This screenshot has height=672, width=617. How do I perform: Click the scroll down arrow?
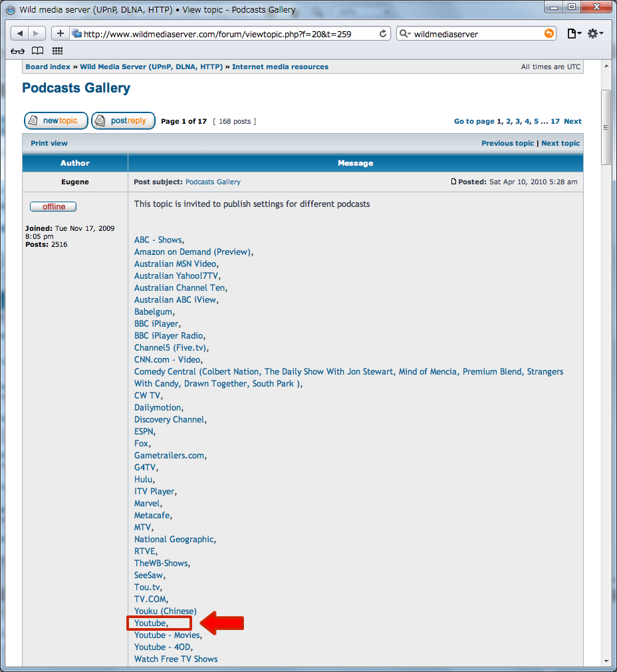(x=606, y=661)
